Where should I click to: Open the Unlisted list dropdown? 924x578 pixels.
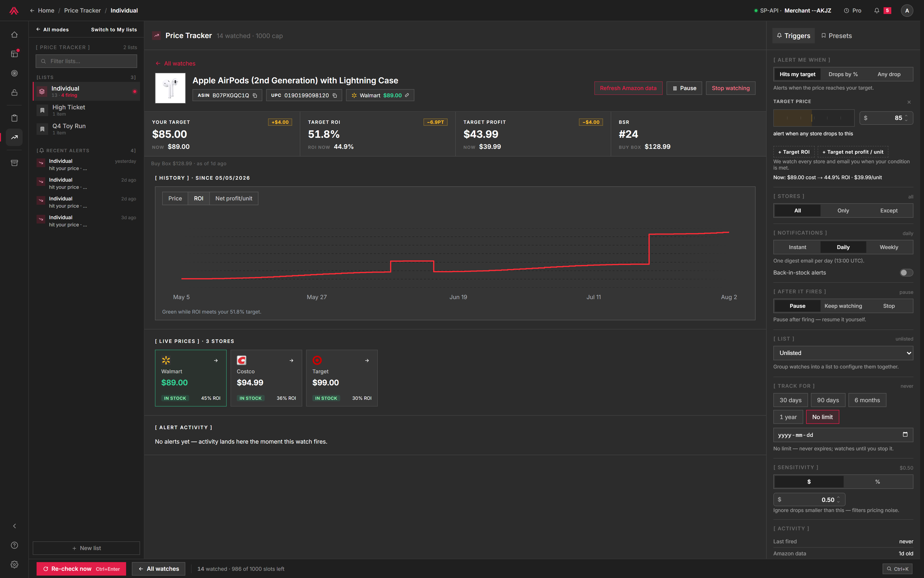843,353
